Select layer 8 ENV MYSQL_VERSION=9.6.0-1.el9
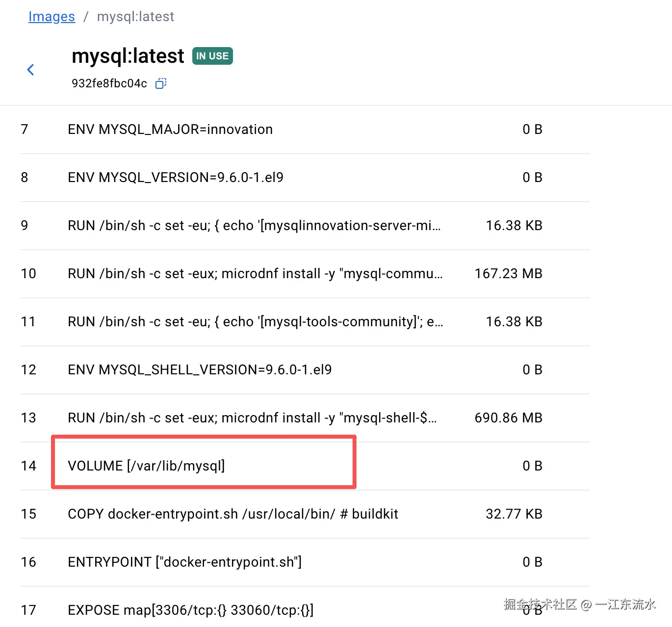 (x=305, y=178)
